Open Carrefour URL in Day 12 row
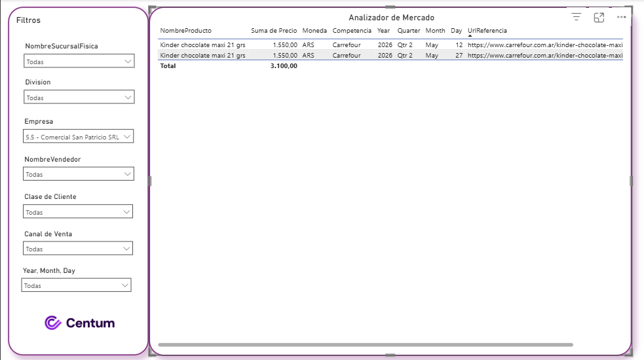 click(x=545, y=45)
